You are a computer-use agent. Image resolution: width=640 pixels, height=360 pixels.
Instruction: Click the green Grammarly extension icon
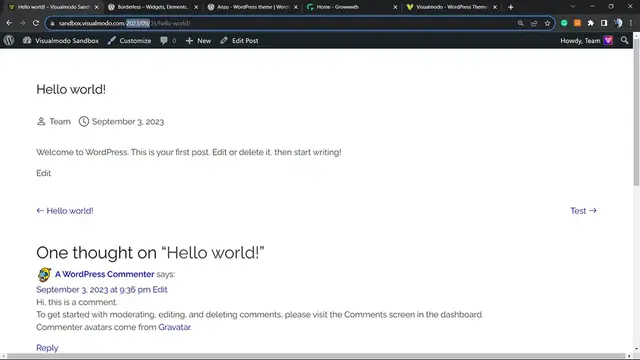tap(564, 23)
